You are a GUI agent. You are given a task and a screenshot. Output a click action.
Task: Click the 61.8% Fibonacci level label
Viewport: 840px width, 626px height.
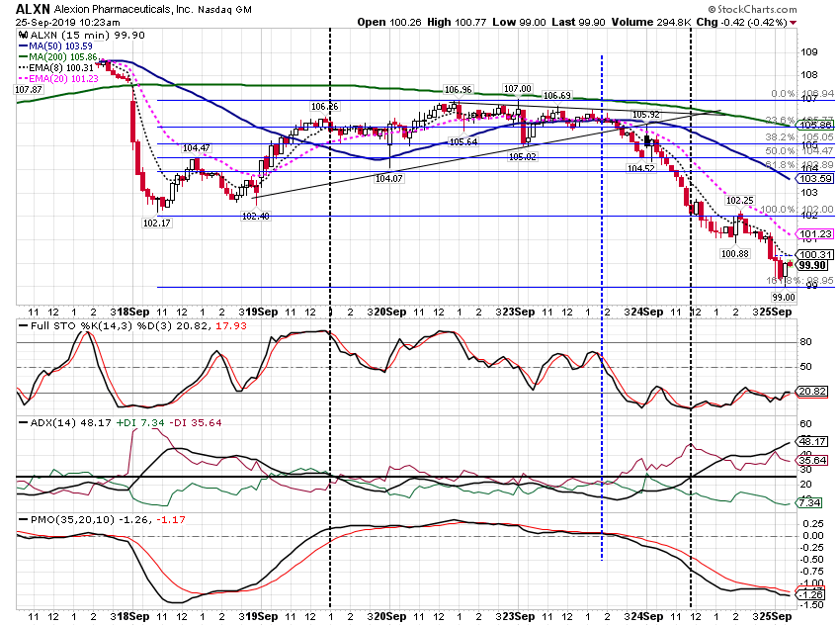pyautogui.click(x=782, y=164)
